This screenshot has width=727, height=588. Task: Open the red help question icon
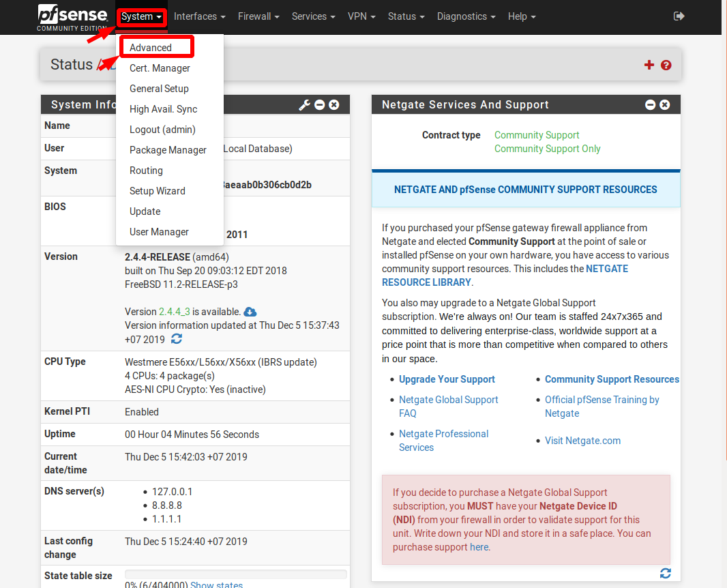pyautogui.click(x=666, y=65)
